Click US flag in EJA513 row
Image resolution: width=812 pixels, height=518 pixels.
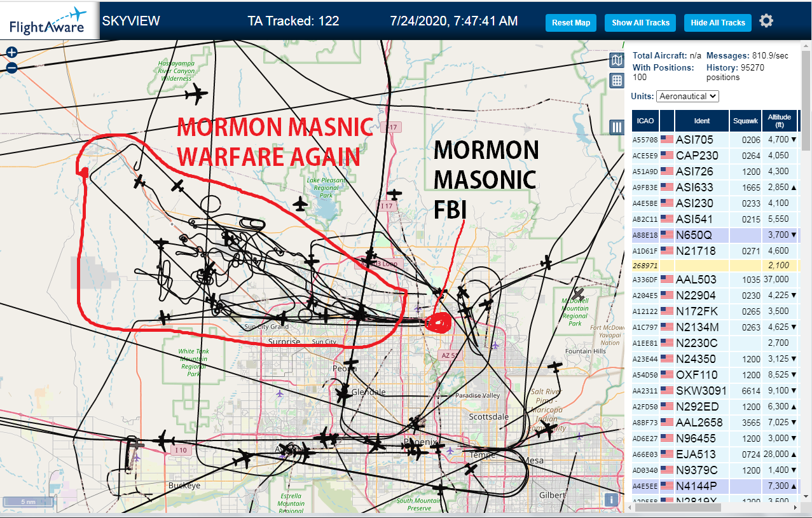click(x=667, y=454)
